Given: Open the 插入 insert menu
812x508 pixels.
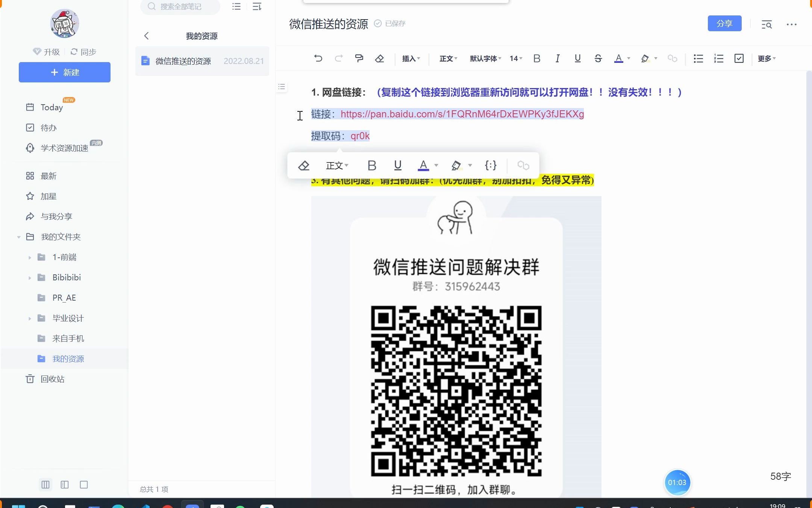Looking at the screenshot, I should [x=411, y=58].
